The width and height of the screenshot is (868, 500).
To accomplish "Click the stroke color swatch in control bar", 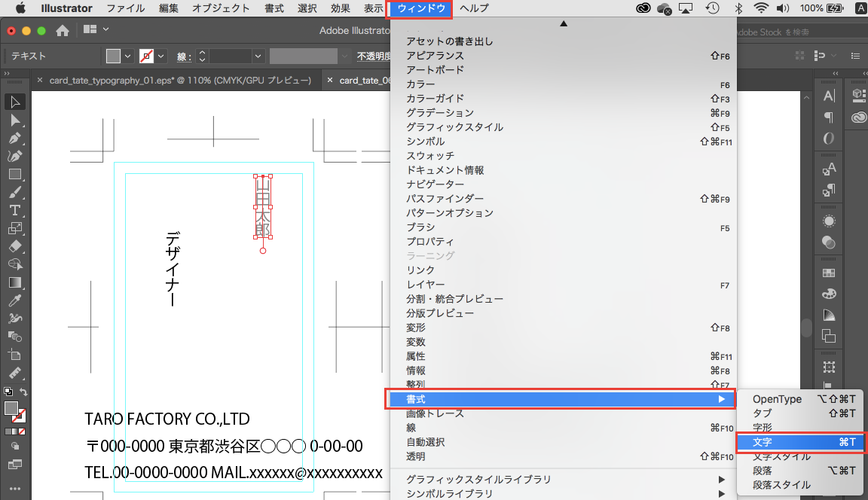I will tap(147, 56).
